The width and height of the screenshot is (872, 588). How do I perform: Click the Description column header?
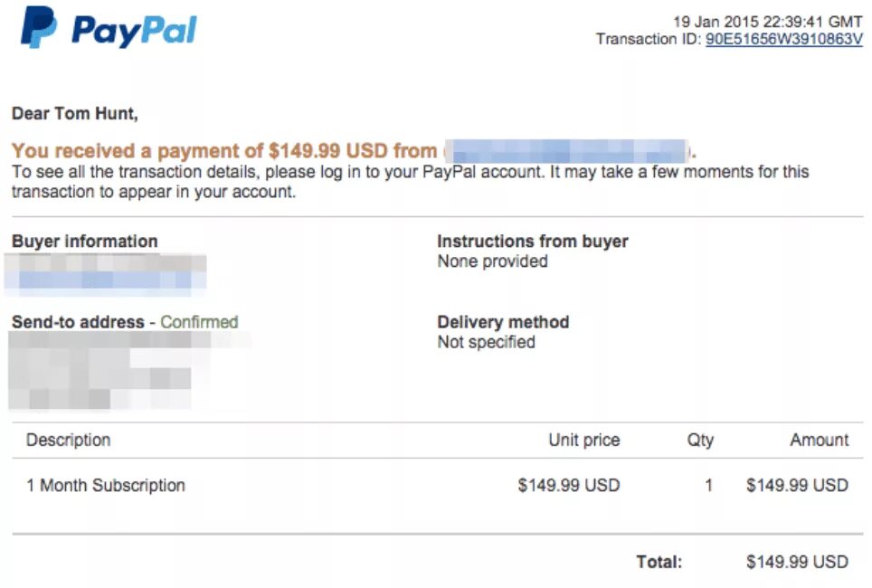coord(69,440)
